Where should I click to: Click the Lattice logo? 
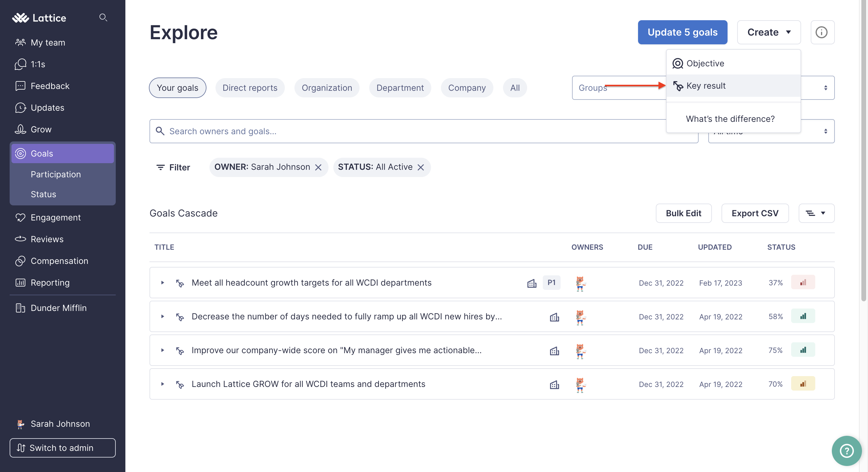[39, 17]
